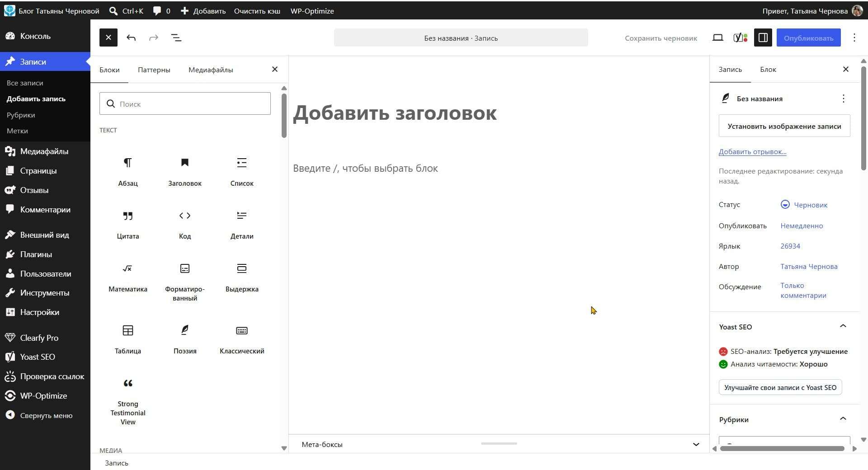Switch to the Паттерны tab
Image resolution: width=868 pixels, height=470 pixels.
(154, 70)
